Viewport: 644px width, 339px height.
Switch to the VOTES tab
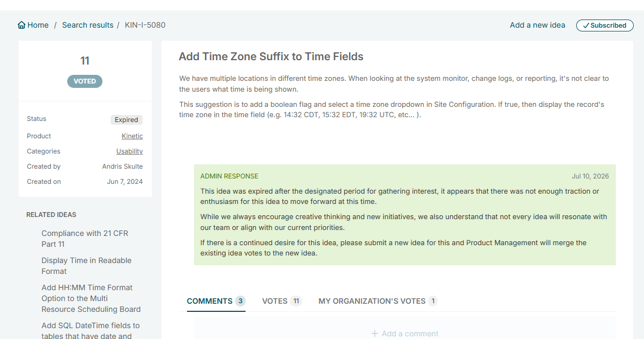[282, 301]
